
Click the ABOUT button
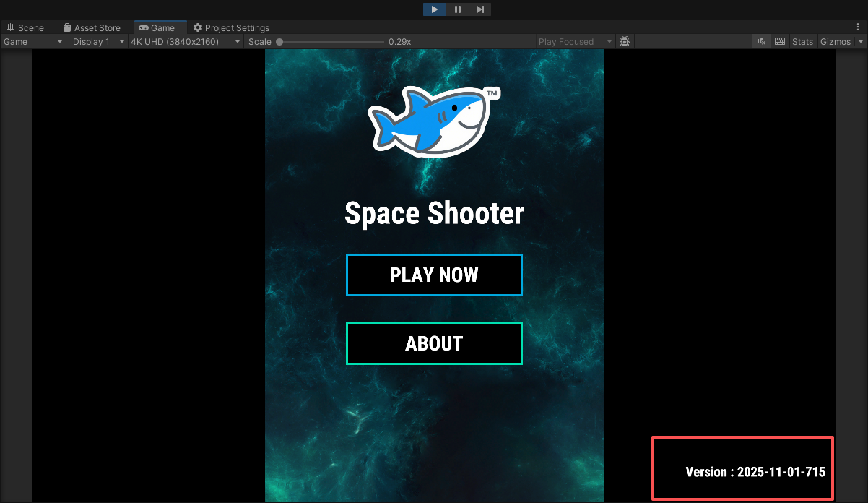(x=434, y=343)
